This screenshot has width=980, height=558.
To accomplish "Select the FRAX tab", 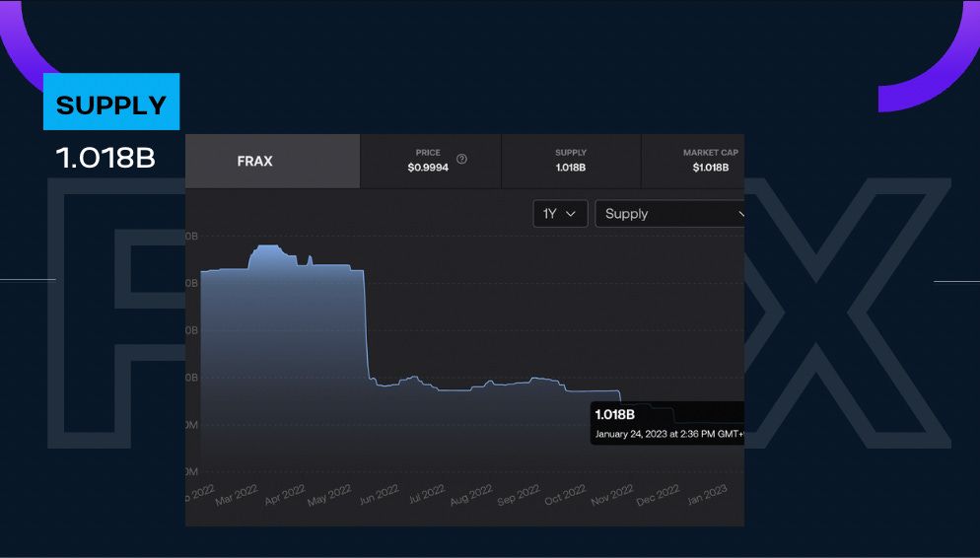I will tap(255, 161).
